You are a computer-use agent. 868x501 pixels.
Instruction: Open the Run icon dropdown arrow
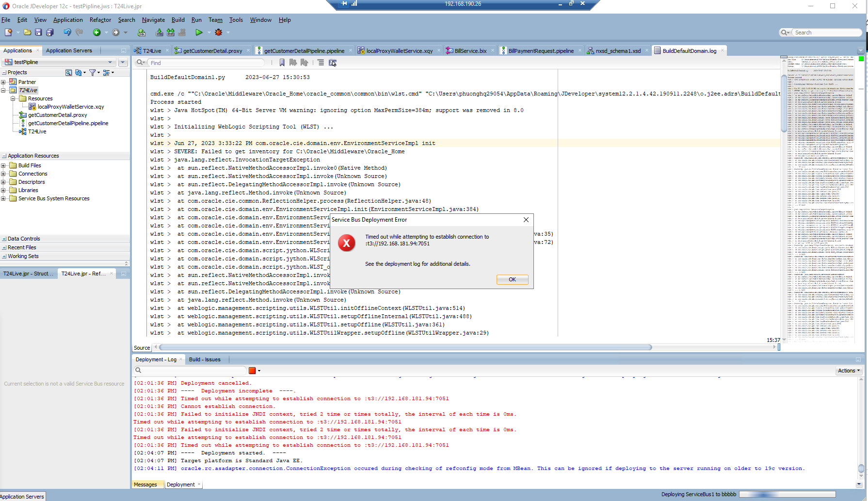(x=209, y=32)
